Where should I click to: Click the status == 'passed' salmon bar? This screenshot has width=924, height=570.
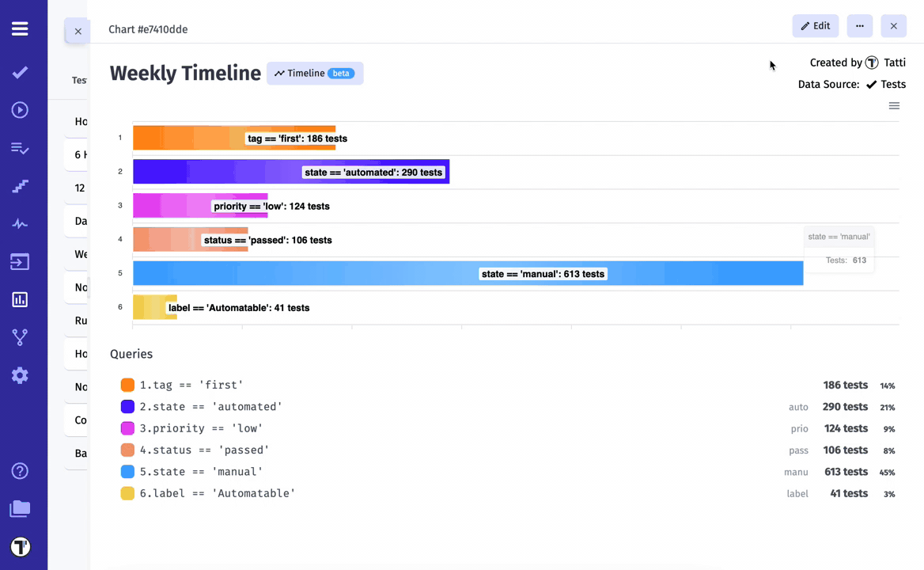(191, 239)
